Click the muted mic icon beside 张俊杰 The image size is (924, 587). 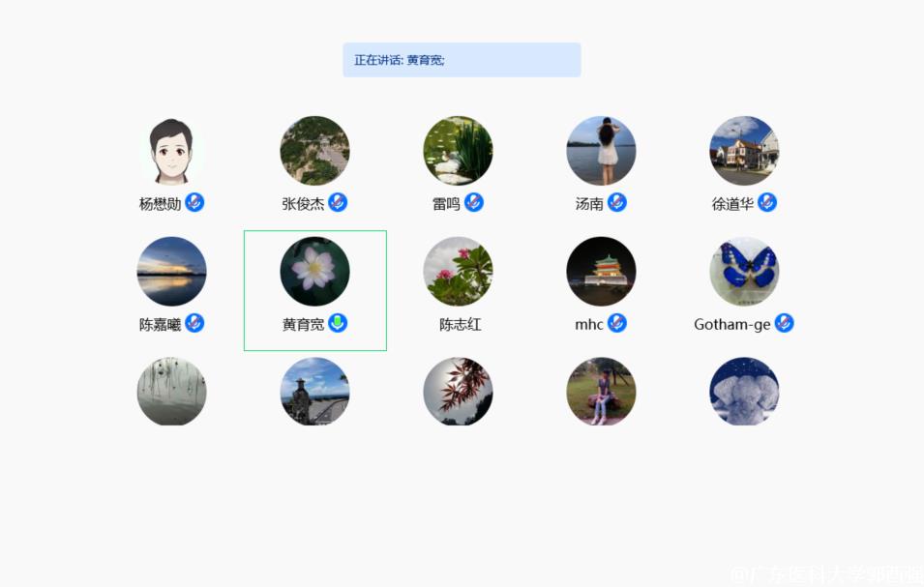(338, 202)
